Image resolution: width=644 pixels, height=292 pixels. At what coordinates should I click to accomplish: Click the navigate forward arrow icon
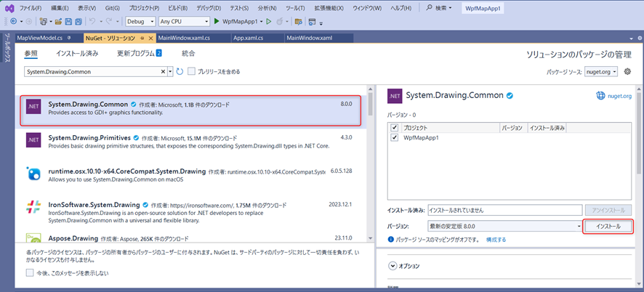point(28,21)
